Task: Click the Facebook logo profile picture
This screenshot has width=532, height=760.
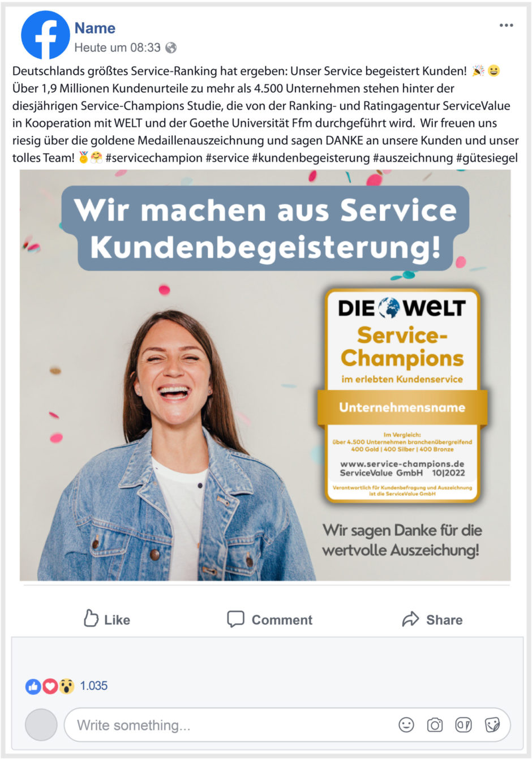Action: [45, 35]
